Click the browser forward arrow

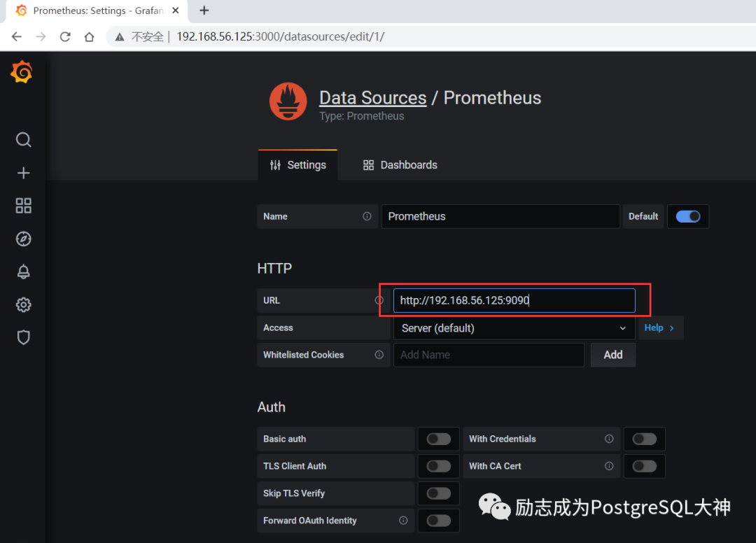coord(41,36)
